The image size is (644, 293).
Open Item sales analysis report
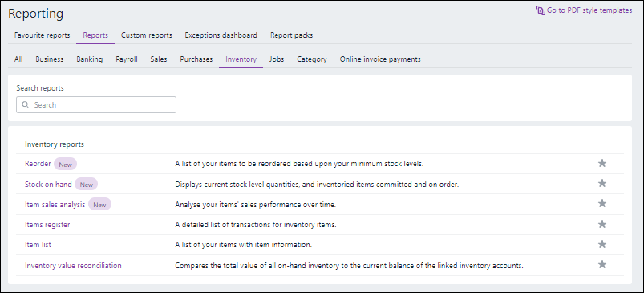[55, 204]
